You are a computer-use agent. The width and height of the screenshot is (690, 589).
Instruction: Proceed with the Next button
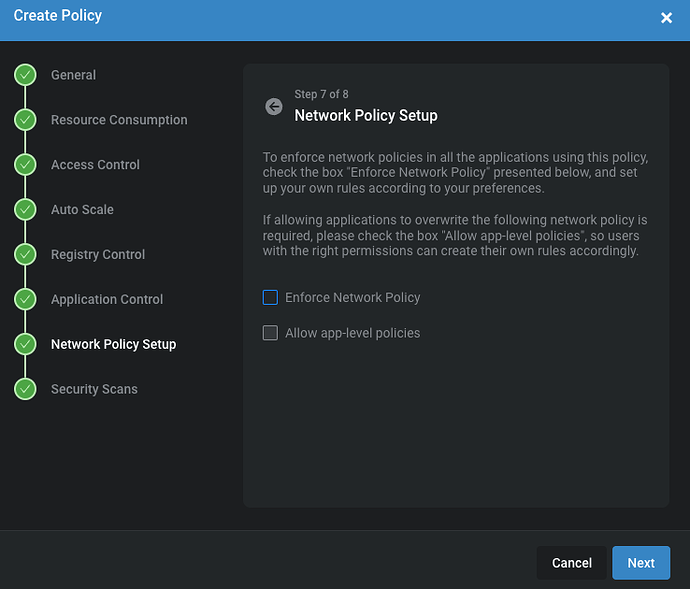[641, 563]
